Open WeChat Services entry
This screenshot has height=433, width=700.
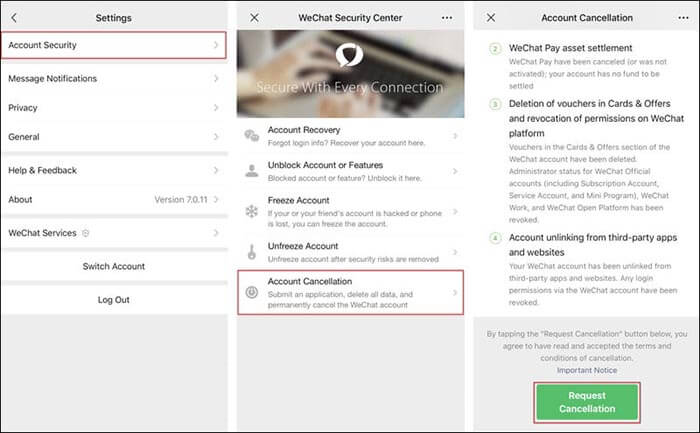[113, 233]
